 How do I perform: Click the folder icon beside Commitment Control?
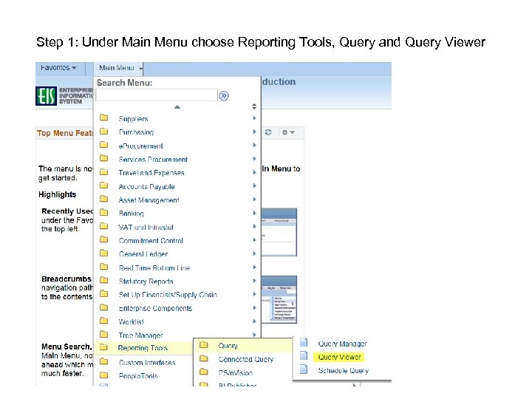tap(104, 240)
